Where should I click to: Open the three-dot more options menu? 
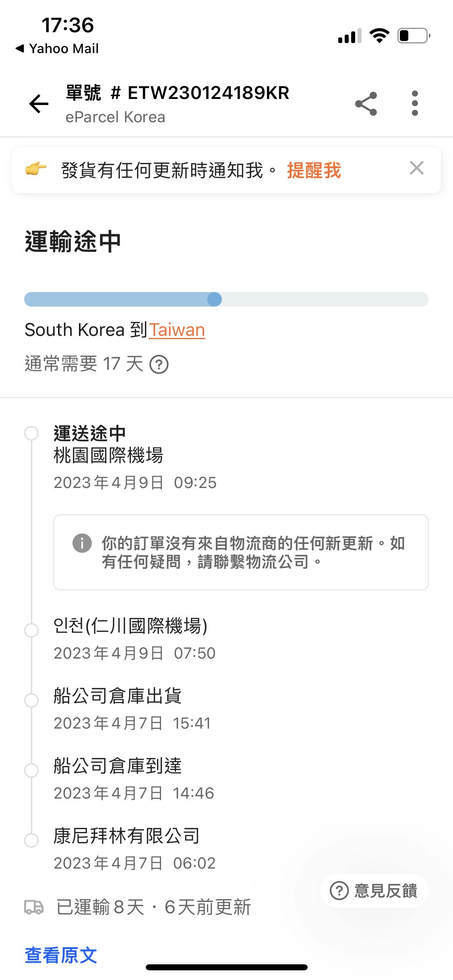click(415, 103)
